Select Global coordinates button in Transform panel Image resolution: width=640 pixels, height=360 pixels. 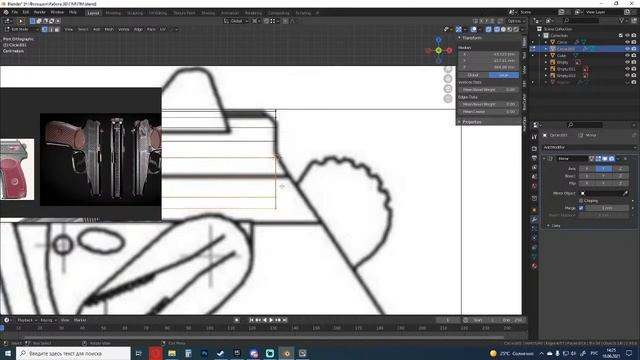473,75
